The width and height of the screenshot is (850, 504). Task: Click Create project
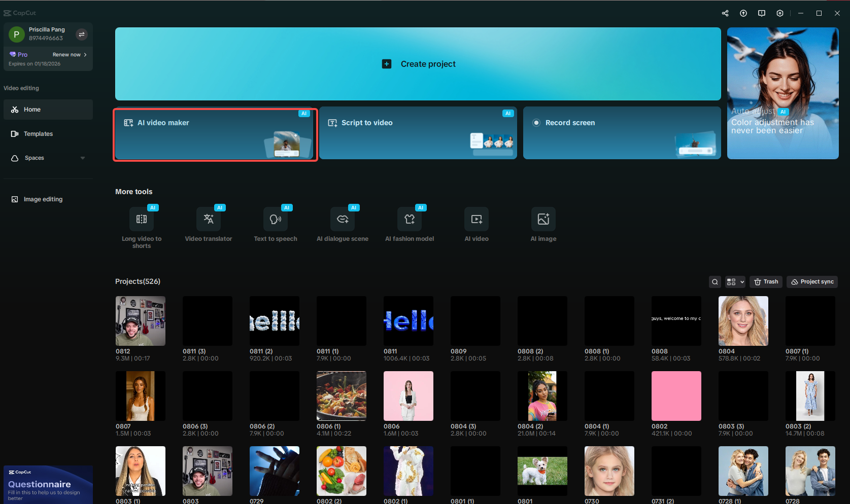418,64
